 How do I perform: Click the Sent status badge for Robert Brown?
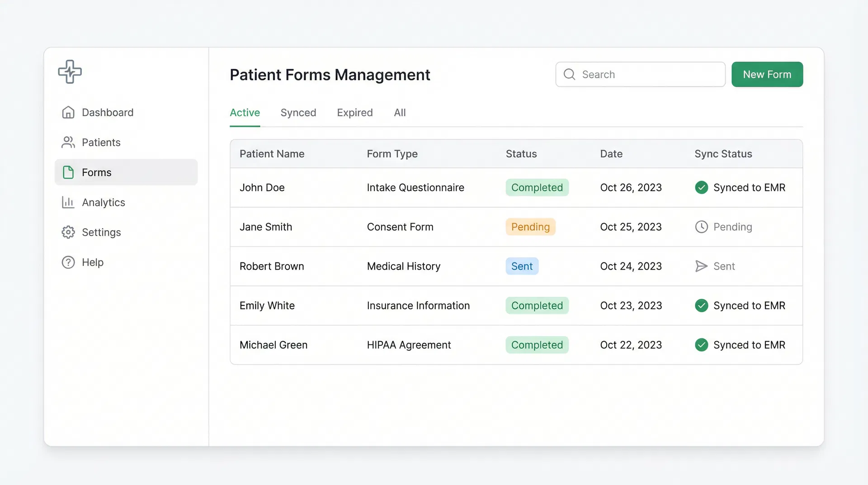(x=522, y=266)
